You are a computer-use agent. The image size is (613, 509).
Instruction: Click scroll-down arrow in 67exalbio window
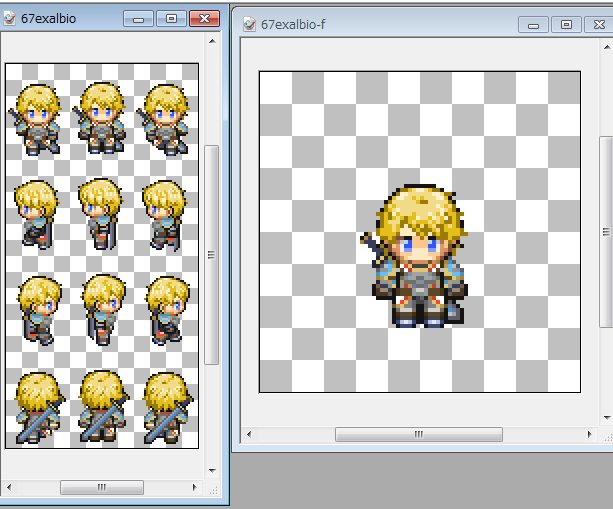point(212,470)
